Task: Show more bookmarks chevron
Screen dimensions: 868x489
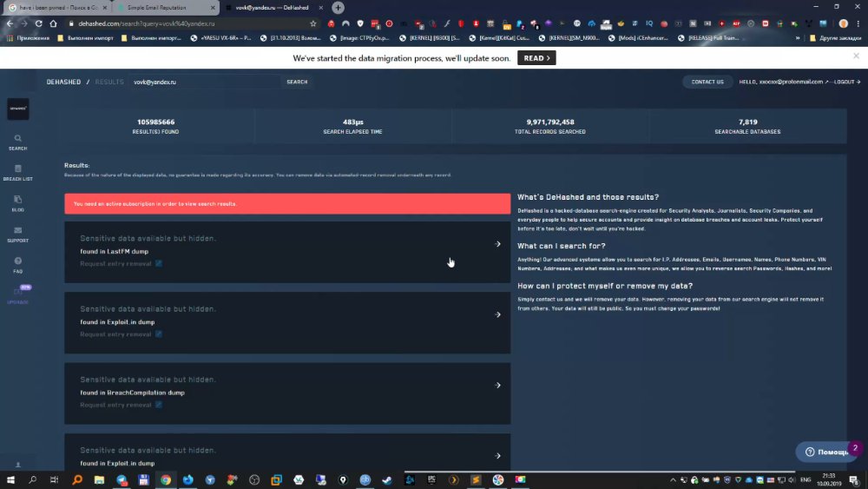Action: coord(798,38)
